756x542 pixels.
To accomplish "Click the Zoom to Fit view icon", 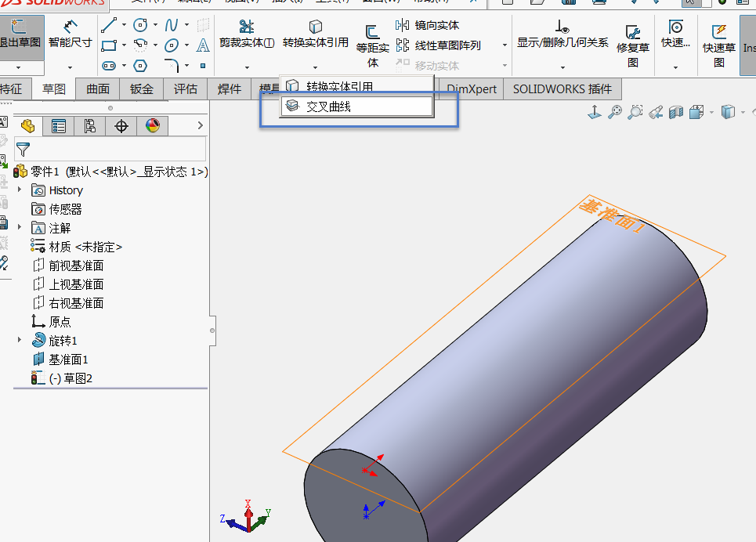I will (x=615, y=112).
